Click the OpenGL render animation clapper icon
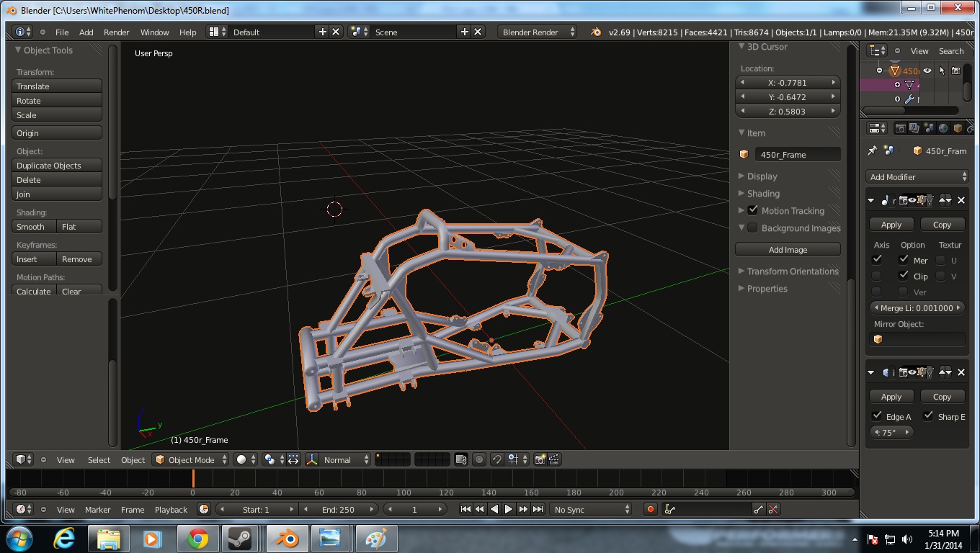Screen dimensions: 980x553 click(554, 459)
